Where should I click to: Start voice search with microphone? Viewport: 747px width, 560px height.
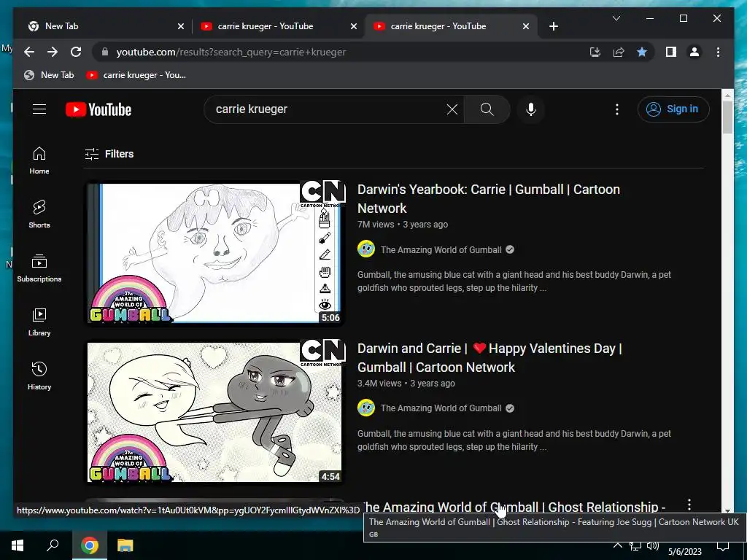[531, 109]
